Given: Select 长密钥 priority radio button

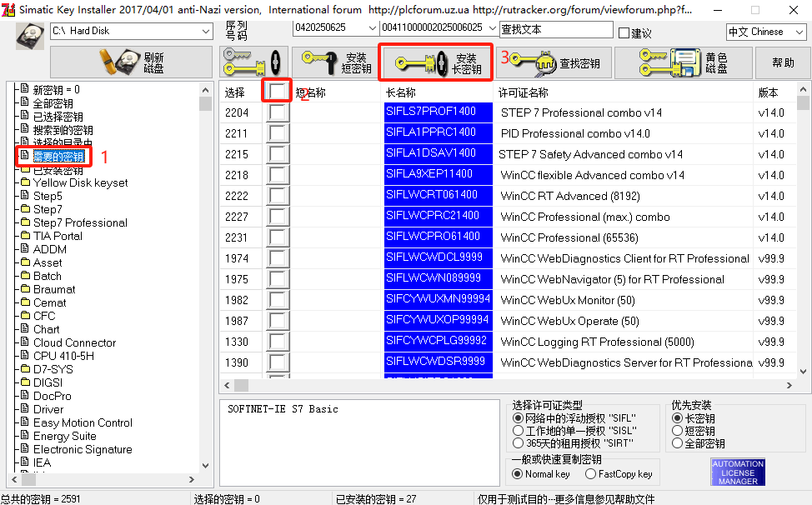Looking at the screenshot, I should (x=677, y=417).
